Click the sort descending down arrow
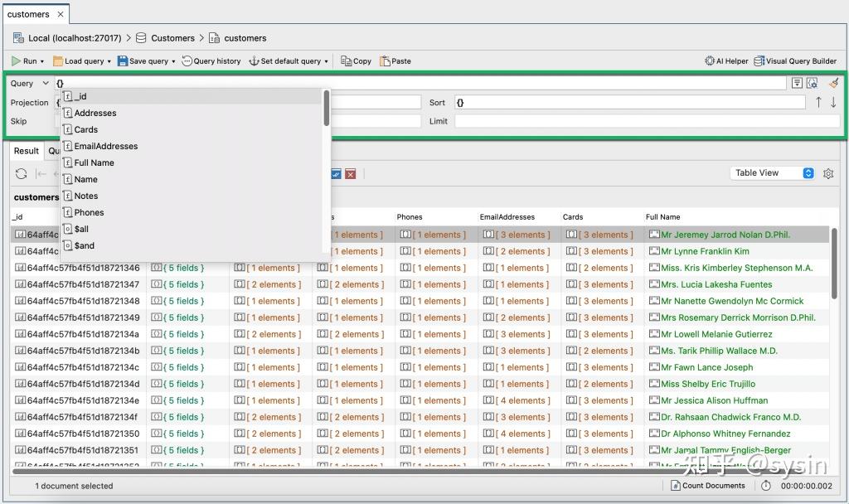The width and height of the screenshot is (849, 504). (833, 102)
